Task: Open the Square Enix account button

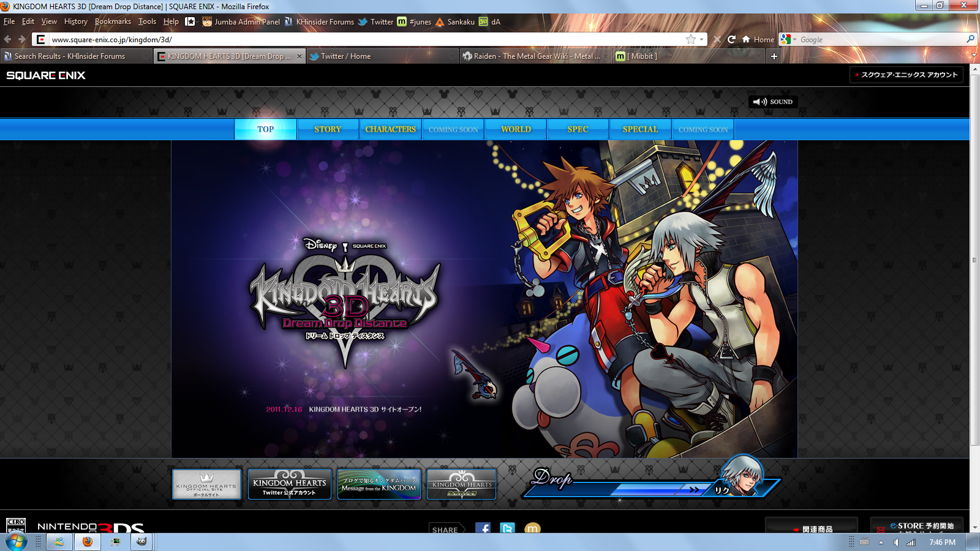Action: point(907,75)
